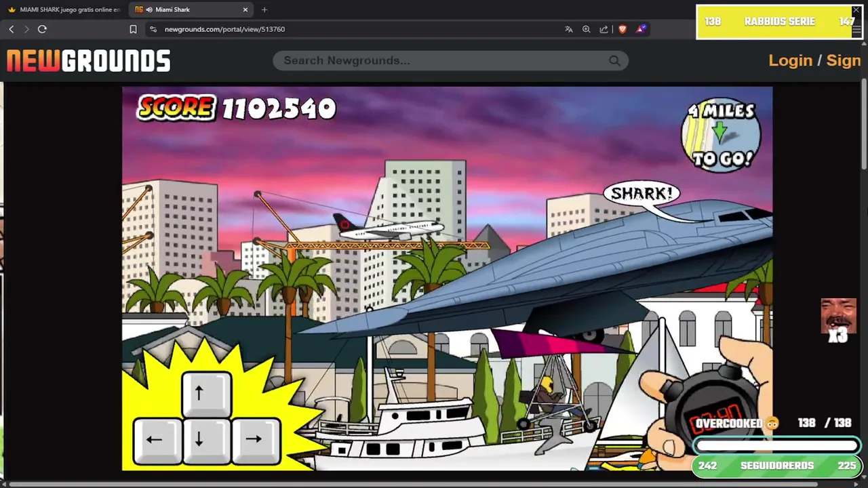Screen dimensions: 868x488
Task: Mute the Miami Shark tab audio icon
Action: coord(149,9)
